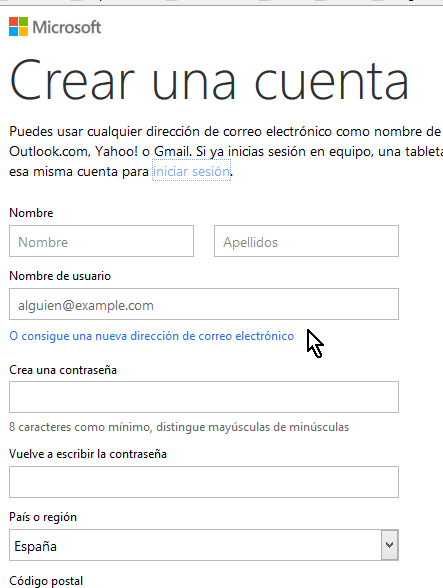Click the Microsoft logo
Image resolution: width=443 pixels, height=588 pixels.
tap(55, 27)
